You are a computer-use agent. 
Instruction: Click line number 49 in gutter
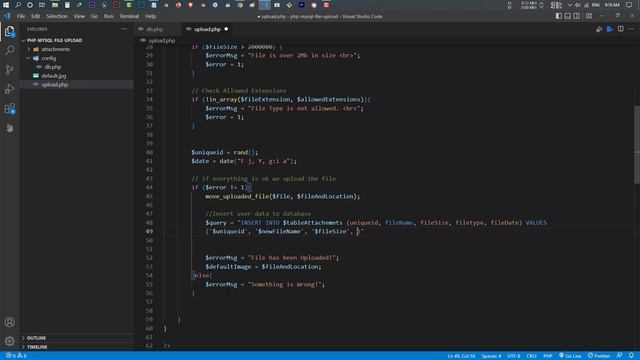tap(149, 231)
